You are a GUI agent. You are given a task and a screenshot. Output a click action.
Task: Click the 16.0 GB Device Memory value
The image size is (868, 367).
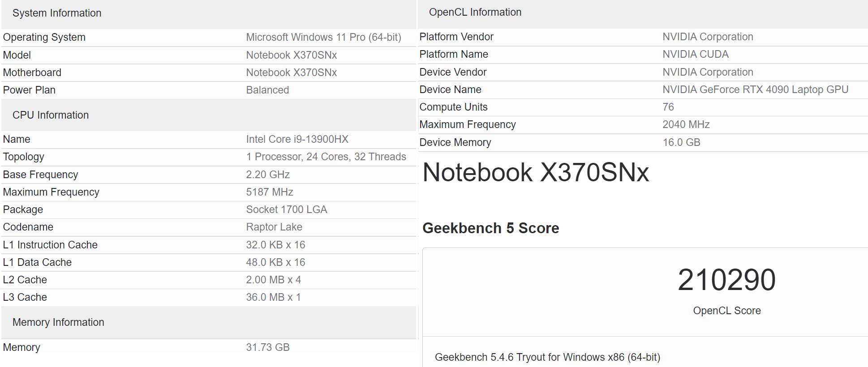(x=681, y=142)
